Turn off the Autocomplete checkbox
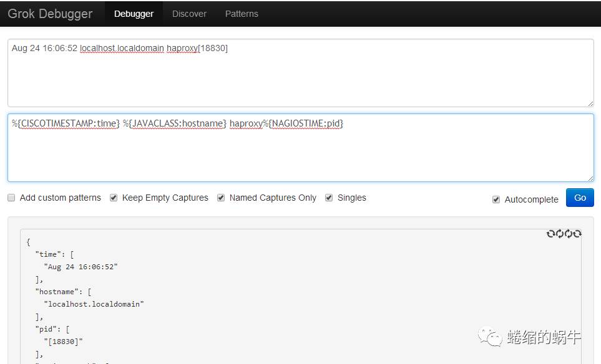The image size is (601, 364). tap(496, 199)
